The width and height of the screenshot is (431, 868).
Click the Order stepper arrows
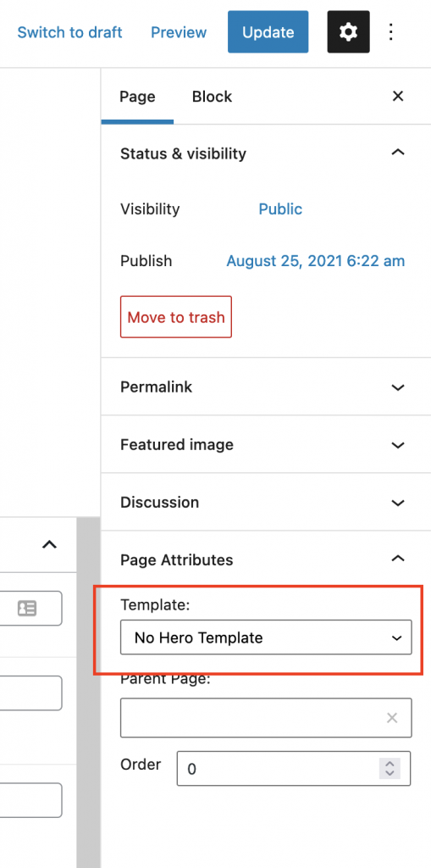(x=390, y=768)
